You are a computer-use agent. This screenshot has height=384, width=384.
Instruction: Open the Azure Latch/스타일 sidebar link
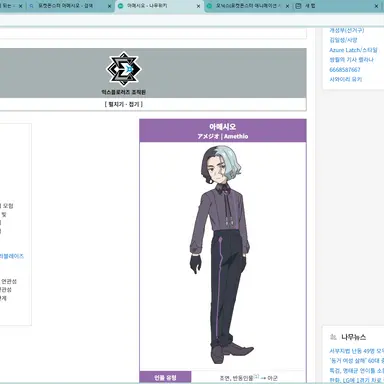(x=353, y=50)
